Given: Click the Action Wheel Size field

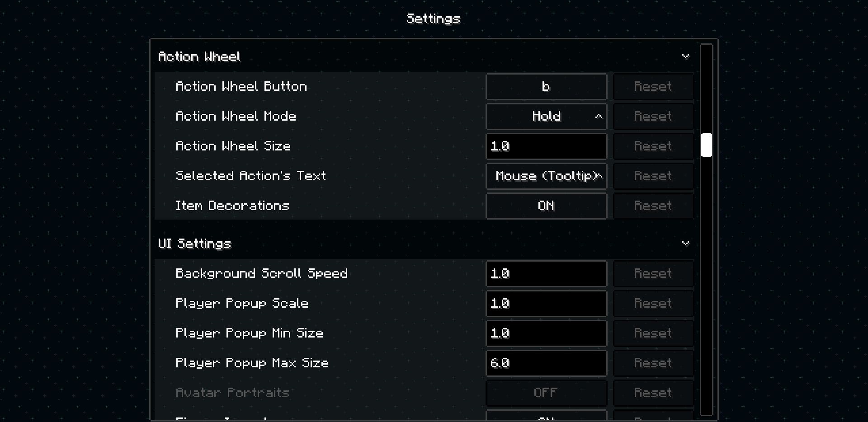Looking at the screenshot, I should pyautogui.click(x=546, y=146).
